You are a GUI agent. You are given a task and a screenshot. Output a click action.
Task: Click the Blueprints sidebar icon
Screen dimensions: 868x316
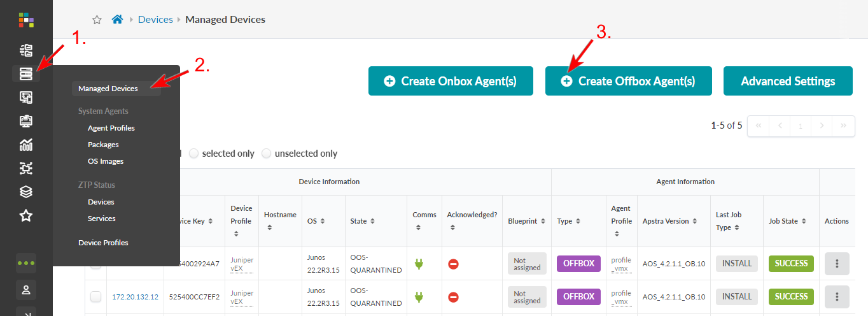click(26, 50)
